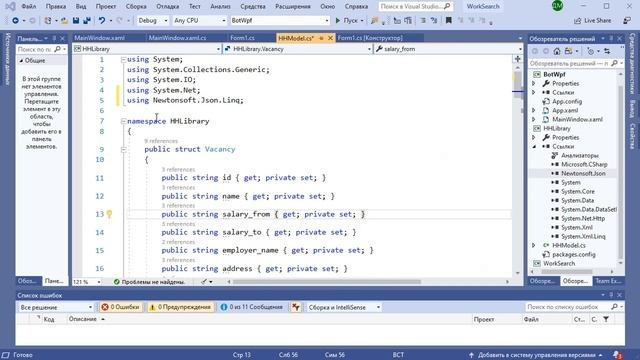The image size is (640, 360).
Task: Click the Проект column header in Error List
Action: click(484, 319)
